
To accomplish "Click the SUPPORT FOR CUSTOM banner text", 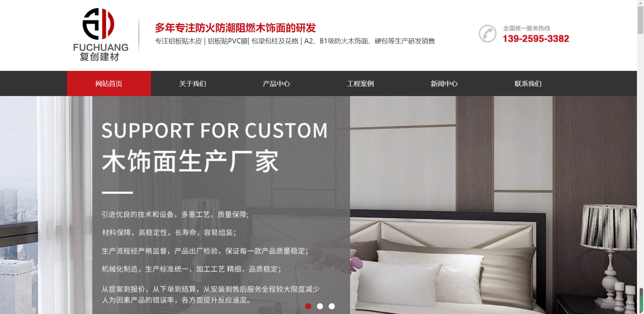I will 215,130.
